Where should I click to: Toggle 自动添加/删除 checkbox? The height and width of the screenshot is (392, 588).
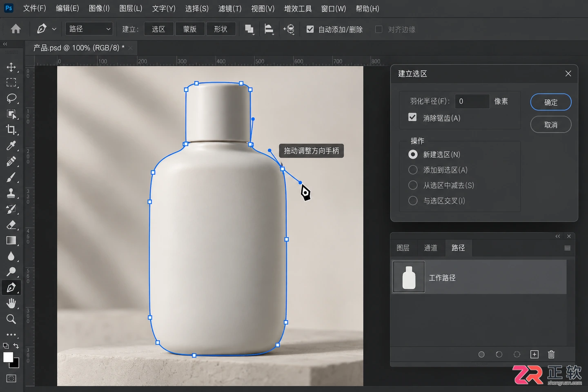tap(310, 29)
